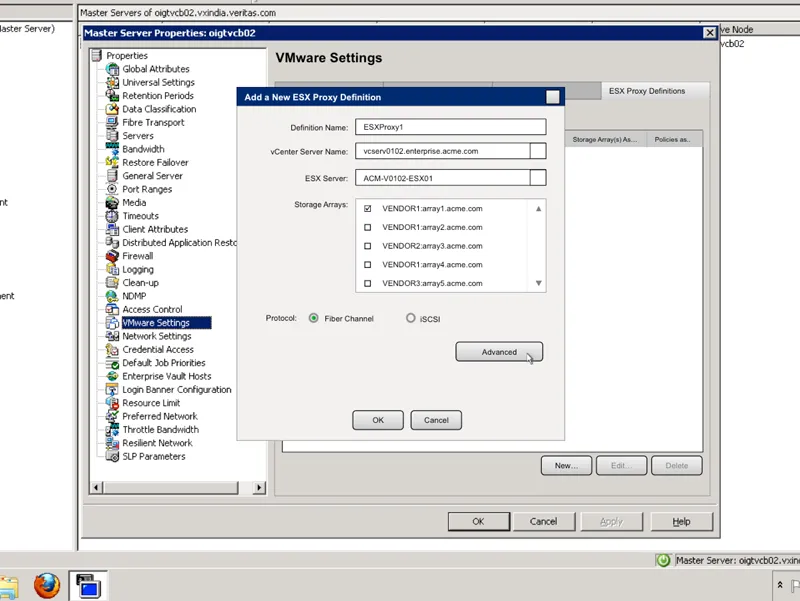Click the Default Job Priorities icon
This screenshot has width=800, height=601.
point(112,363)
